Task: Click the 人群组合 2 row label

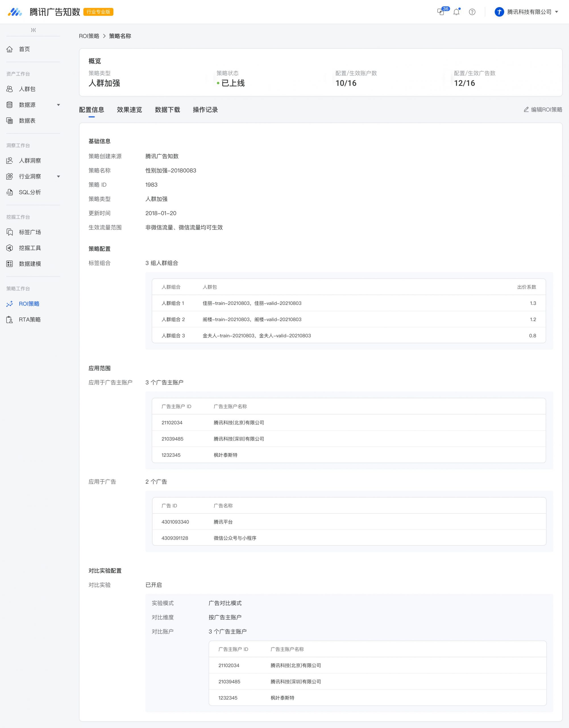Action: coord(173,319)
